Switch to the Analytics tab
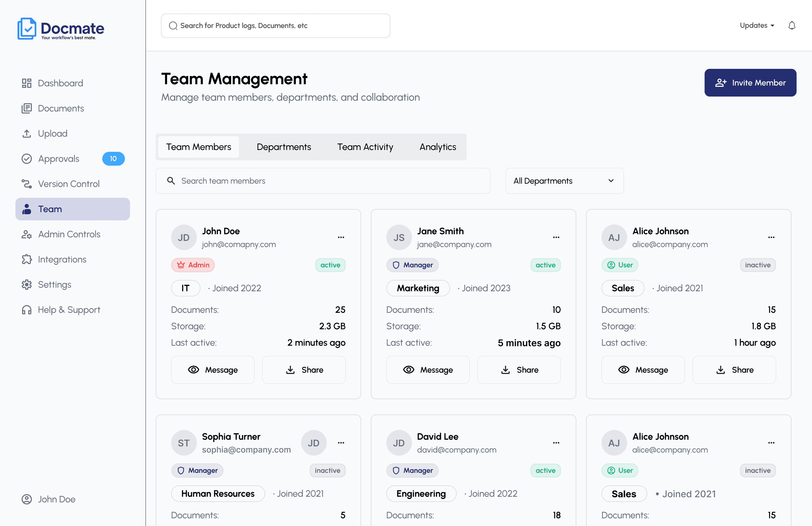The width and height of the screenshot is (812, 526). 438,147
